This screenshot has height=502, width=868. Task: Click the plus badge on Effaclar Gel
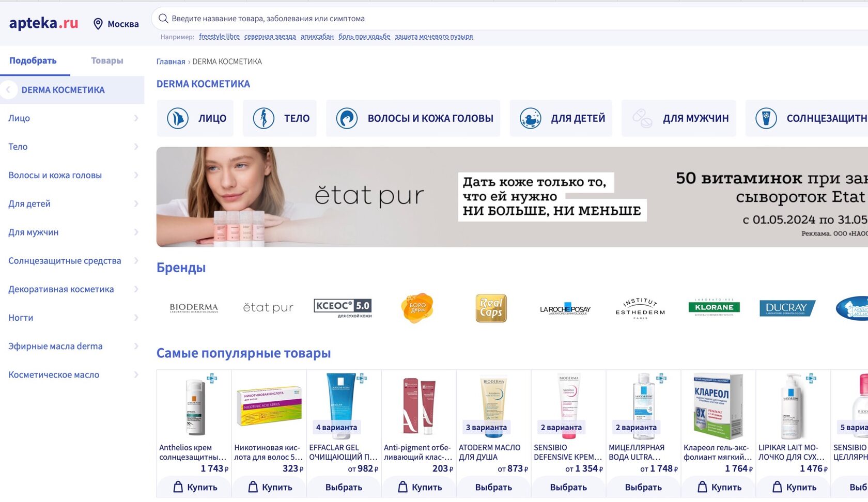coord(362,379)
